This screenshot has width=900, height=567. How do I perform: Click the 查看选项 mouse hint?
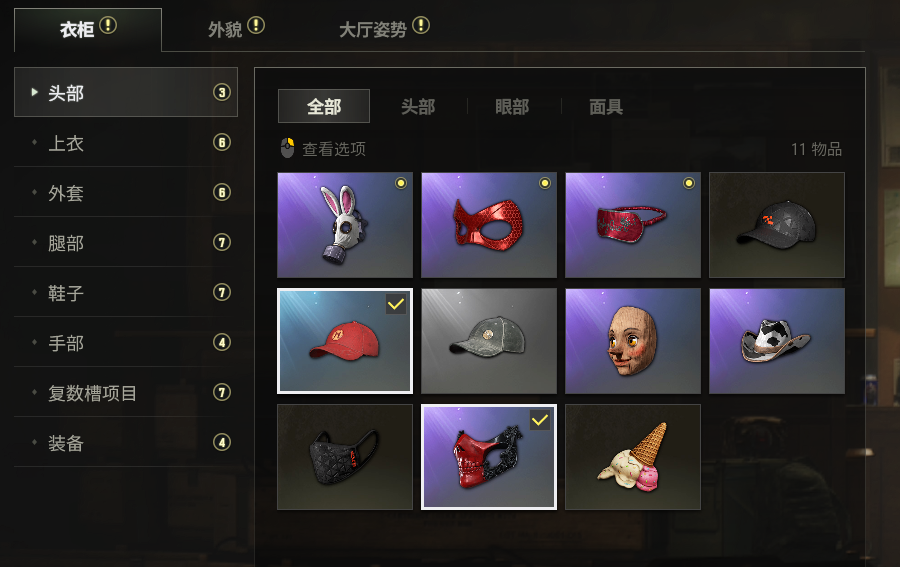323,149
